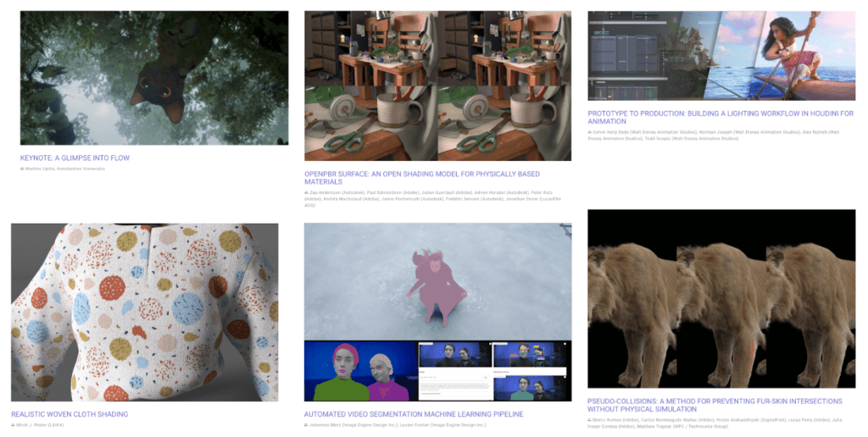
Task: Open the Prototype to Production Houdini lighting title
Action: coord(720,117)
